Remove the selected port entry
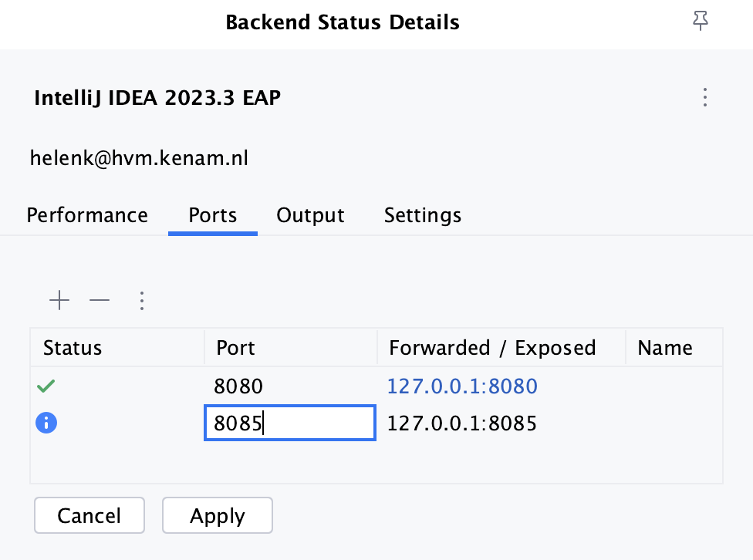Screen dimensions: 753x560 tap(100, 301)
